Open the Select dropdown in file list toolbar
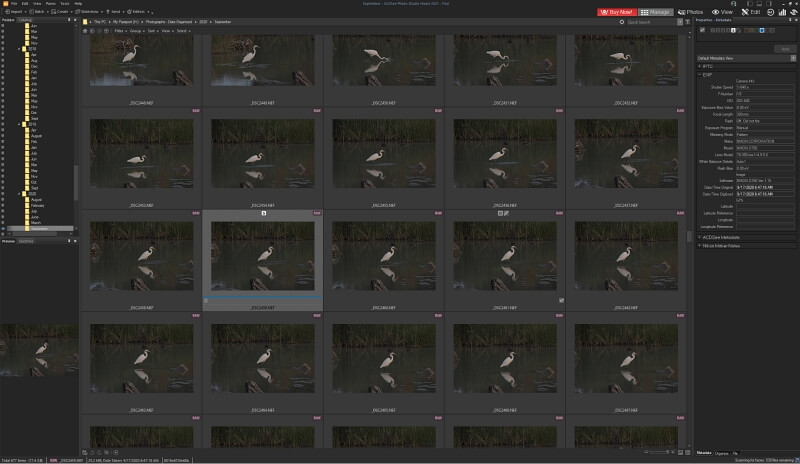The width and height of the screenshot is (800, 464). tap(183, 31)
